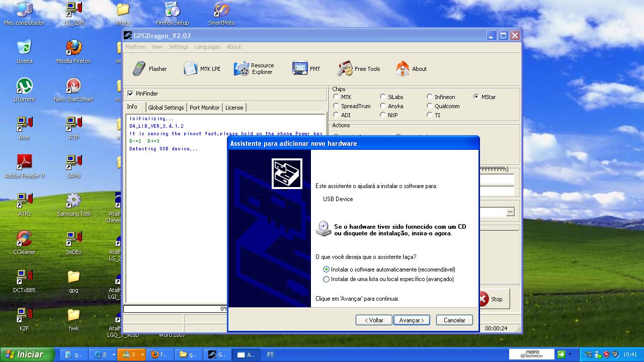Select the ADI chip radio button
Screen dimensions: 644x362
[336, 115]
